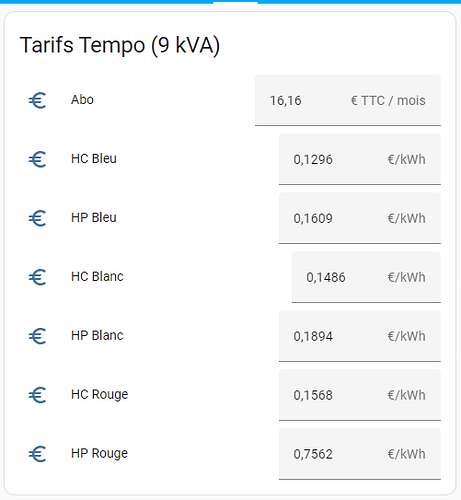The height and width of the screenshot is (500, 461).
Task: Select the HC Blanc entity name
Action: tap(97, 277)
